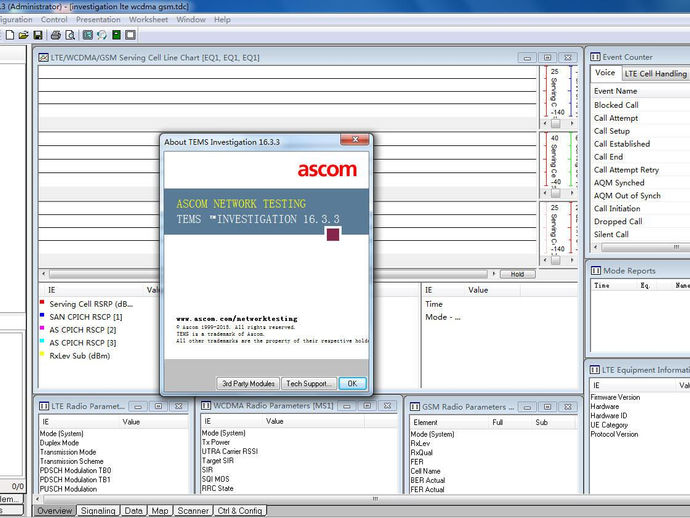
Task: Select the Overview worksheet tab
Action: coord(55,511)
